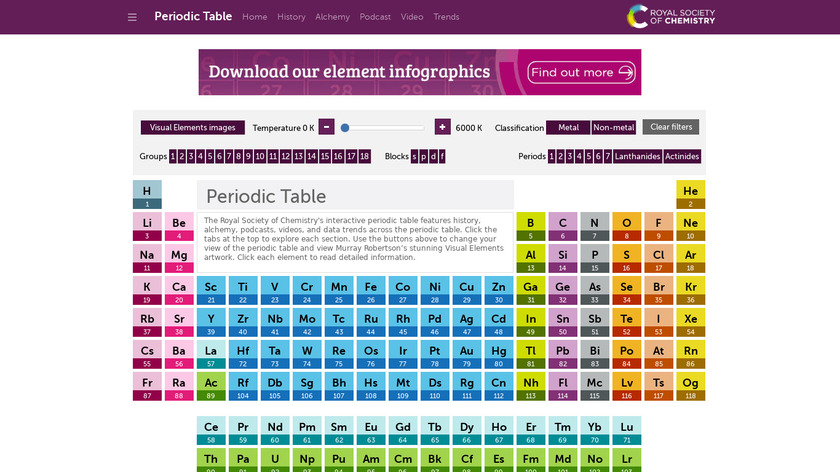Switch to Visual Elements images view
This screenshot has height=472, width=840.
(193, 128)
